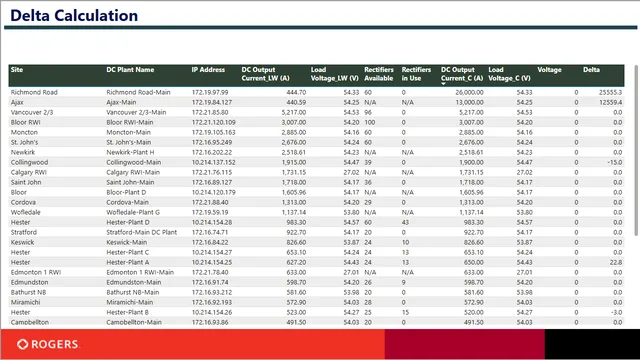Click Miramichi-Main plant cell
This screenshot has height=360, width=640.
coord(129,302)
